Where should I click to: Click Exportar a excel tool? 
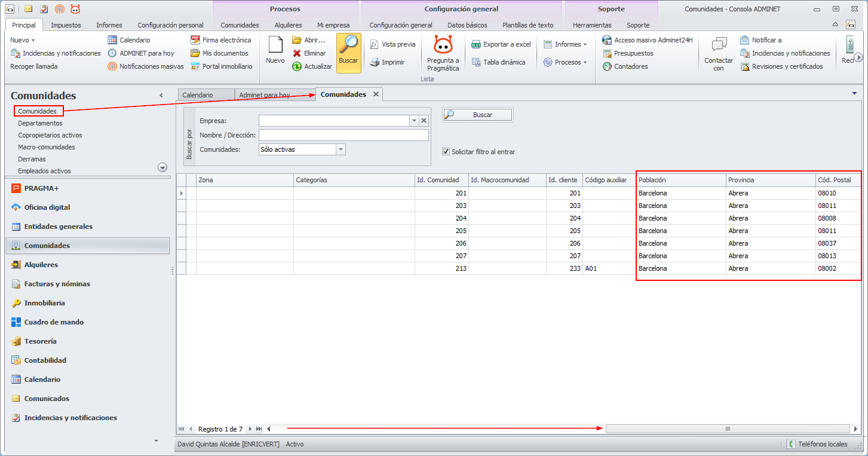pos(501,44)
